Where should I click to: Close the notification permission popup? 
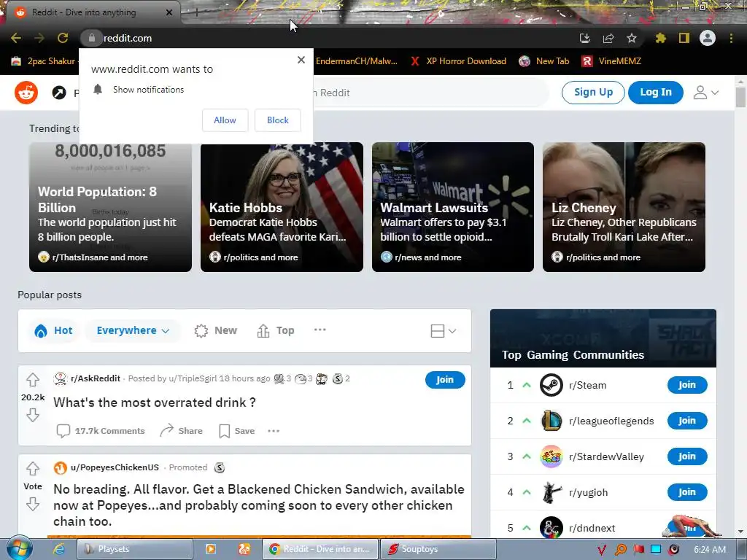coord(301,60)
